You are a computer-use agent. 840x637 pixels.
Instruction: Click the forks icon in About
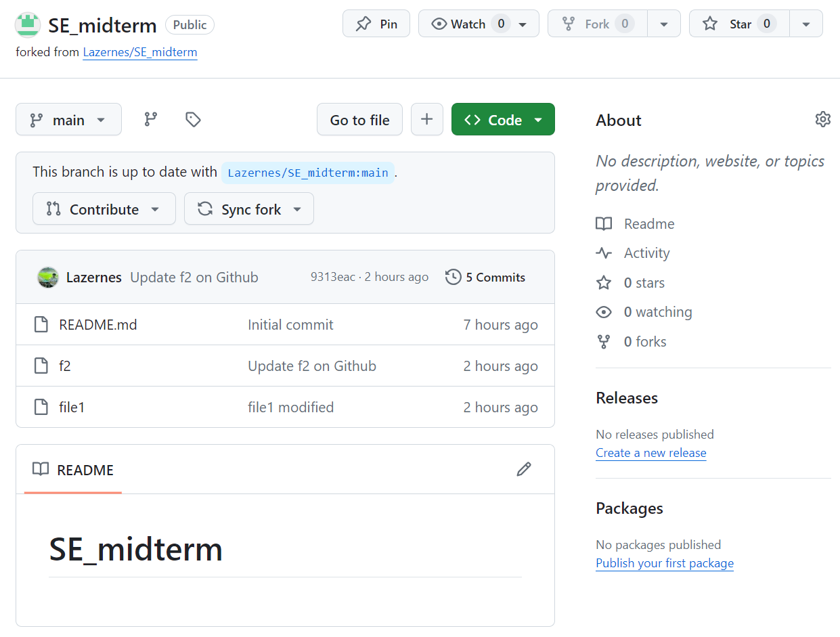tap(604, 342)
